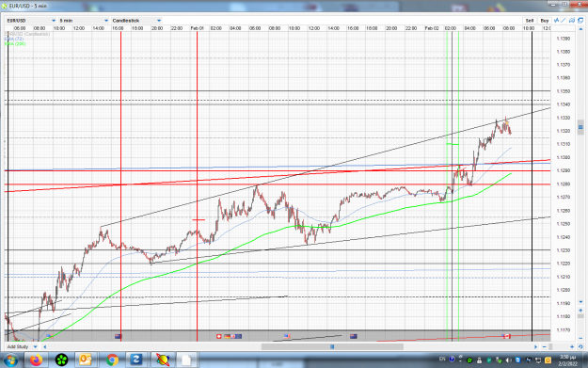
Task: Click the 1.1170 price label
Action: (x=564, y=329)
